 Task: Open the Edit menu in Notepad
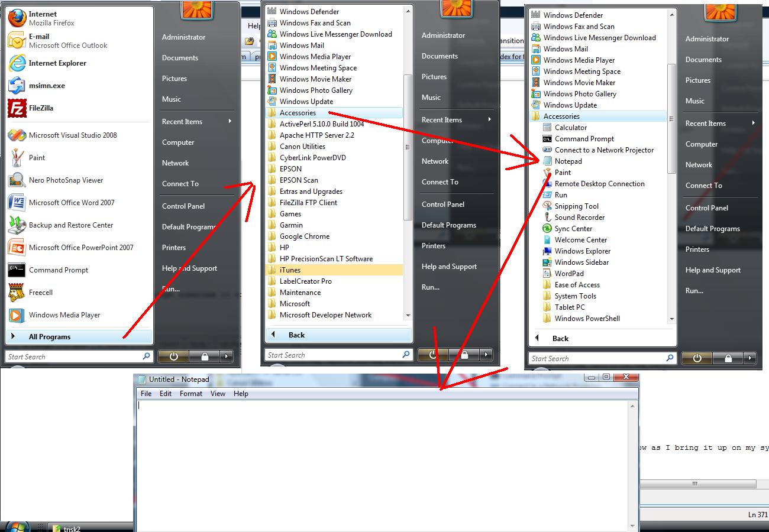166,394
